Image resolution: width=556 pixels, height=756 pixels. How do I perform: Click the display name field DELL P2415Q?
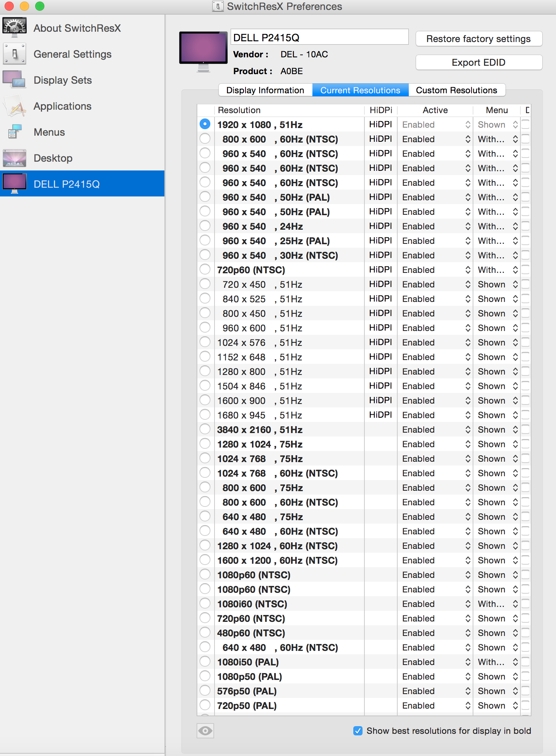[320, 37]
